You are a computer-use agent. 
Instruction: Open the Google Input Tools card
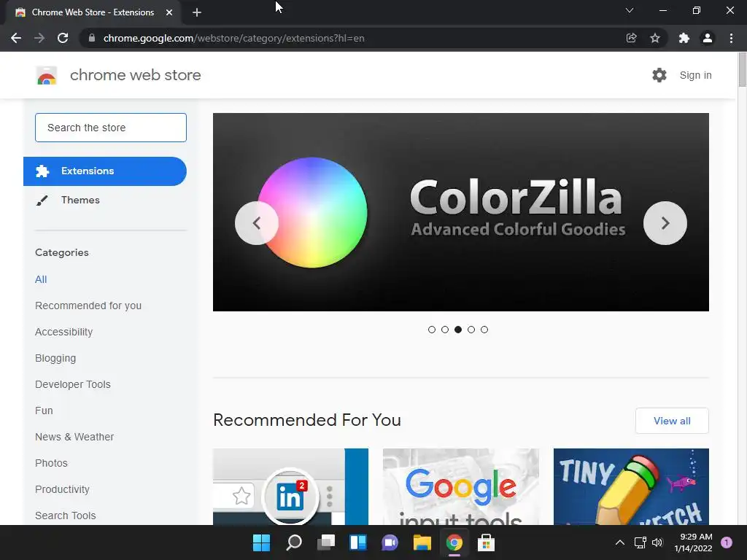click(x=461, y=486)
